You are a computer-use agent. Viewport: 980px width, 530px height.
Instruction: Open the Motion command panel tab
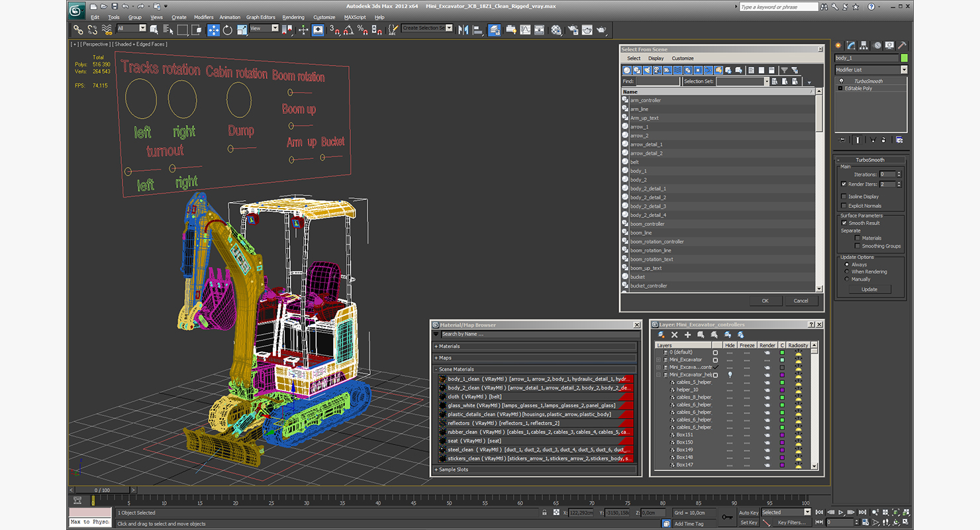click(x=877, y=46)
